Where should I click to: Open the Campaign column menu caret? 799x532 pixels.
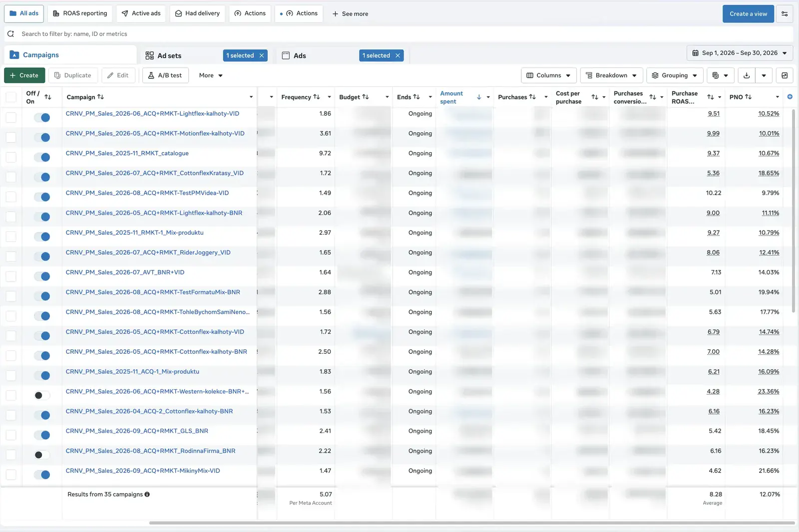click(251, 97)
